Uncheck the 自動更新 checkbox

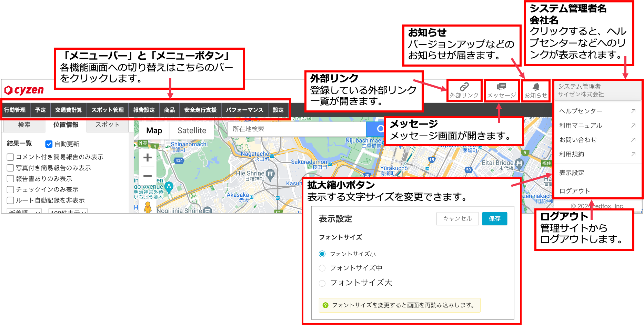click(49, 144)
